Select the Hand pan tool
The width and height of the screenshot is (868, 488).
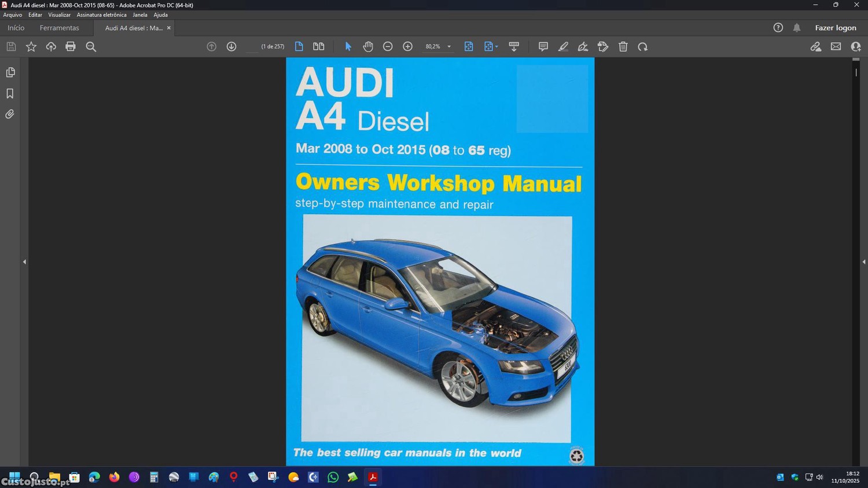368,47
